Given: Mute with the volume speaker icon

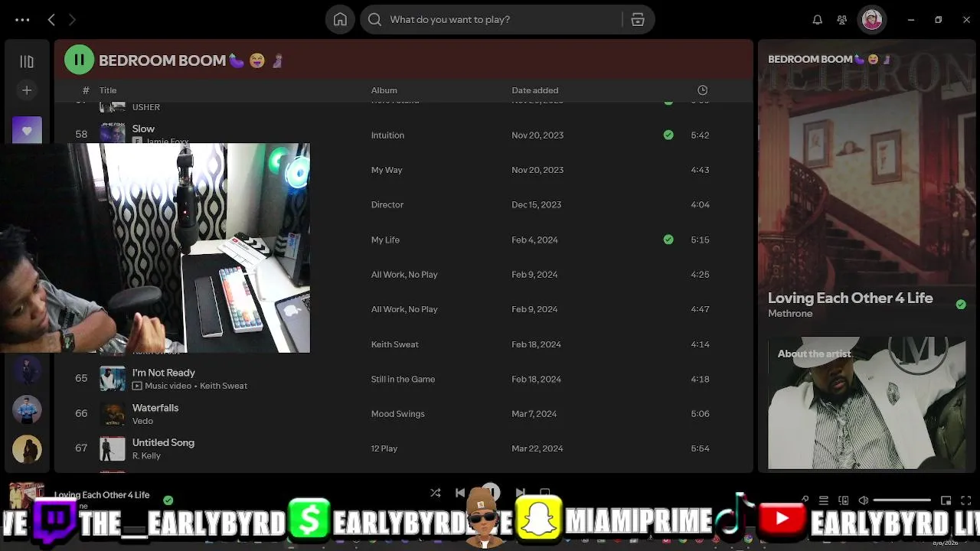Looking at the screenshot, I should [x=863, y=500].
